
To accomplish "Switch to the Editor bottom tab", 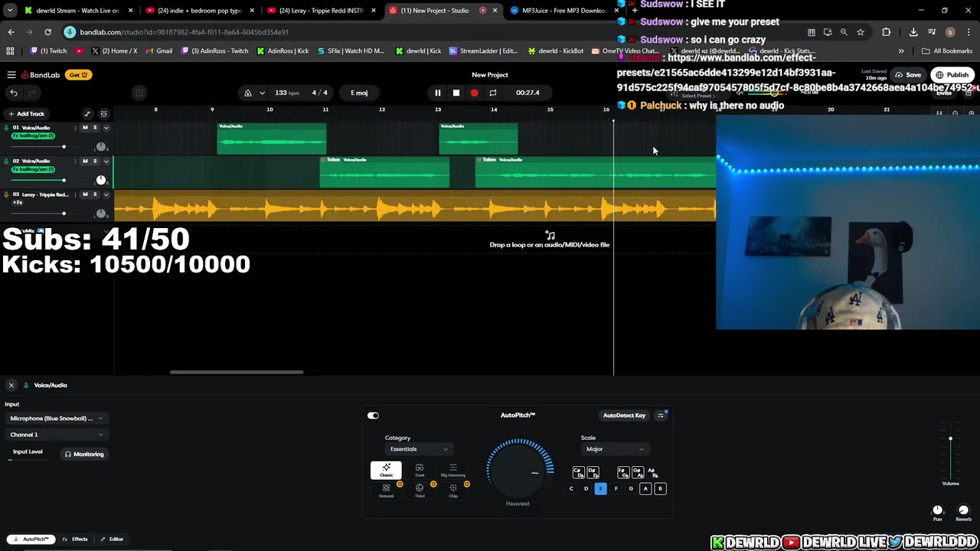I will click(x=112, y=540).
